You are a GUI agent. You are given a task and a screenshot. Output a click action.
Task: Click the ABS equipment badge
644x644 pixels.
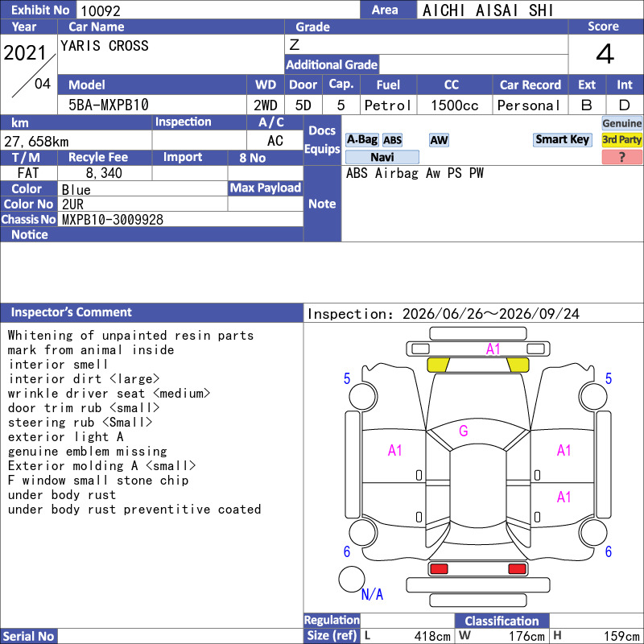(x=392, y=140)
